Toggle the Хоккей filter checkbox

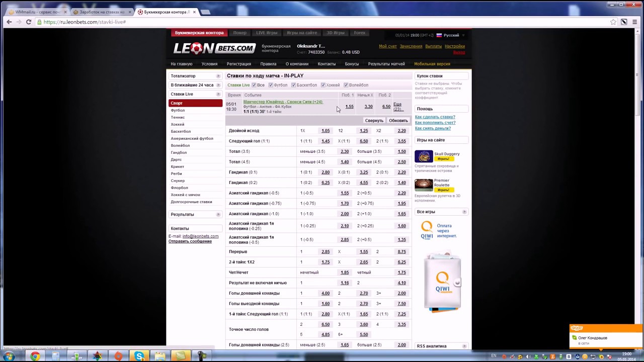tap(323, 85)
